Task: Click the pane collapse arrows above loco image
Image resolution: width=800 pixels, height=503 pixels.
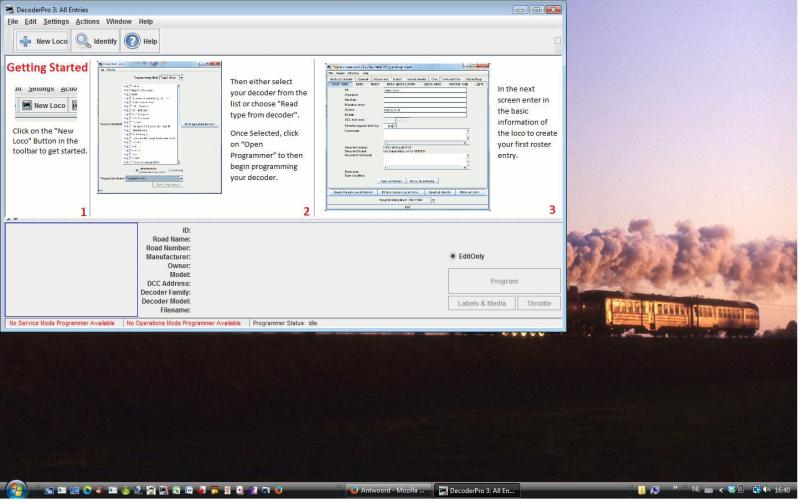Action: click(x=12, y=219)
